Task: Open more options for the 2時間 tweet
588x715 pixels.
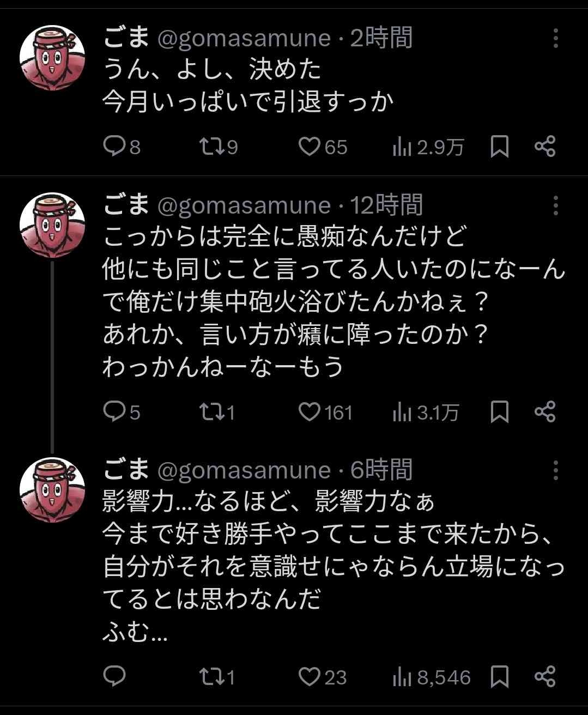Action: click(x=555, y=38)
